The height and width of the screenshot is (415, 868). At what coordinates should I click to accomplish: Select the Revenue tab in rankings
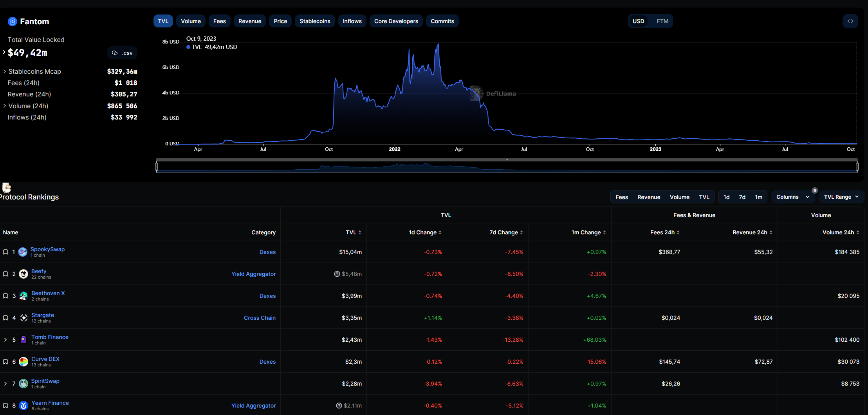coord(648,197)
